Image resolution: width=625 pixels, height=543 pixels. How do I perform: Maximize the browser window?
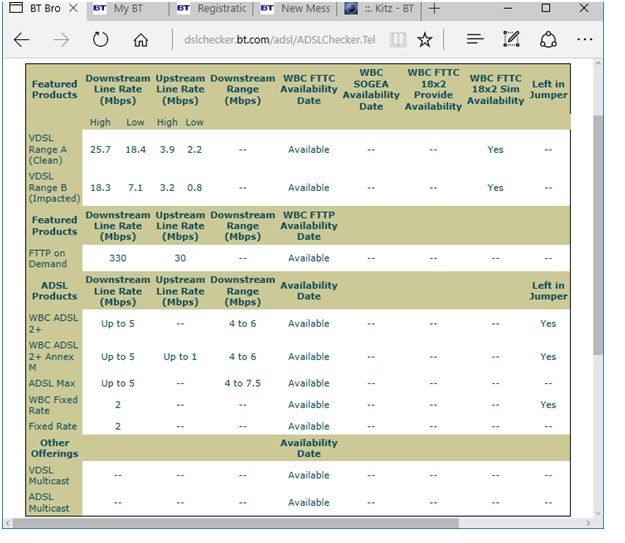[546, 8]
